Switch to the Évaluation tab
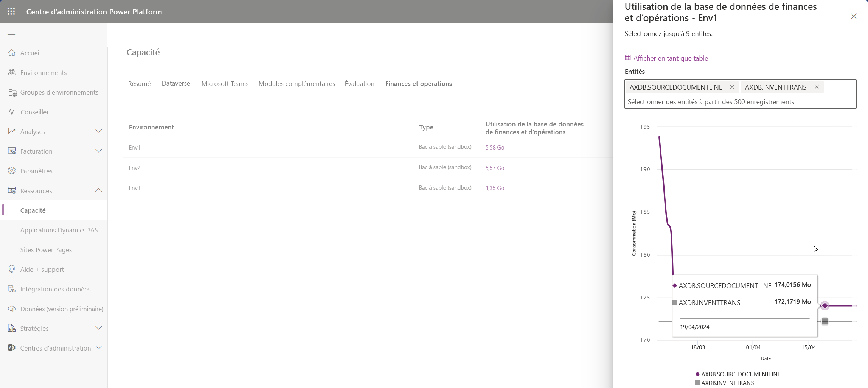This screenshot has width=868, height=388. pyautogui.click(x=360, y=84)
